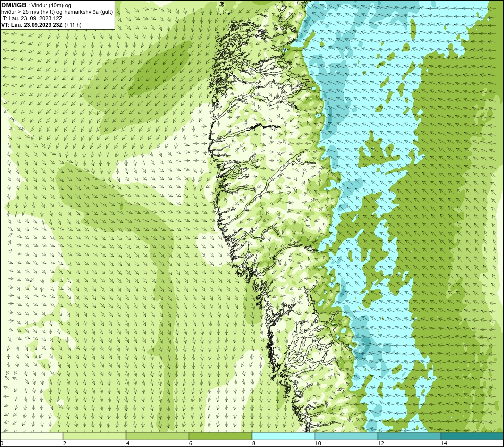Click the scale label '0'
This screenshot has height=447, width=504.
(x=2, y=443)
